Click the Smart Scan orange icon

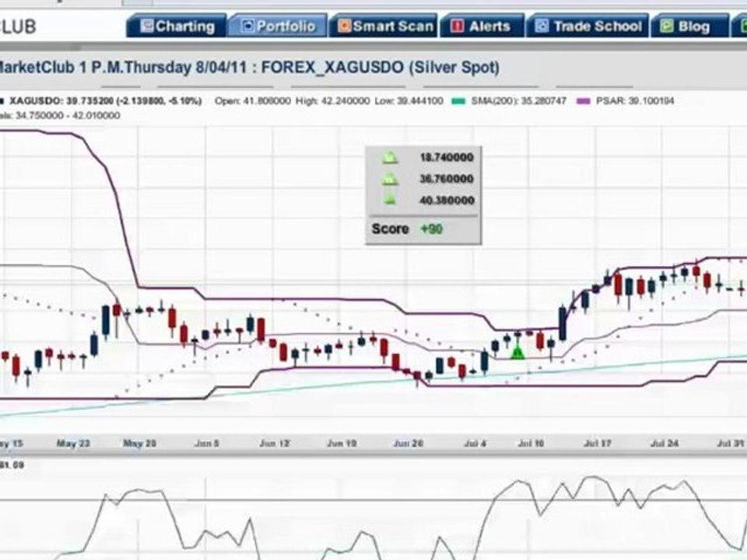click(344, 26)
